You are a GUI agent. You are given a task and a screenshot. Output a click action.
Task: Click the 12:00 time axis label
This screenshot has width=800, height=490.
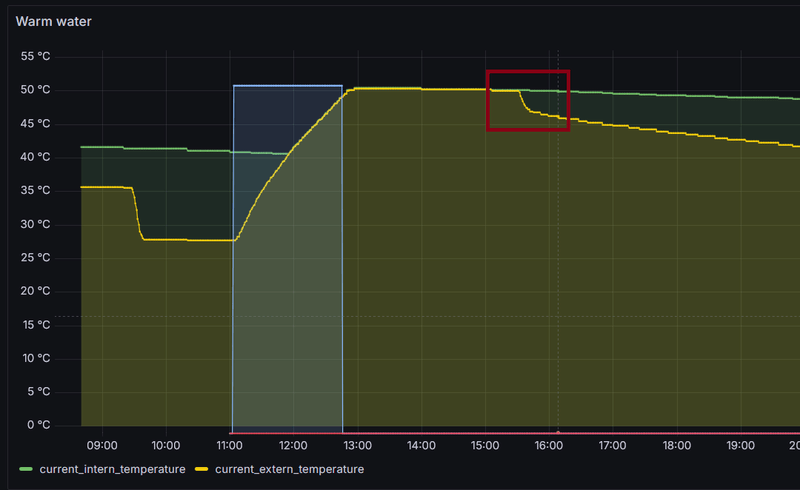coord(293,446)
